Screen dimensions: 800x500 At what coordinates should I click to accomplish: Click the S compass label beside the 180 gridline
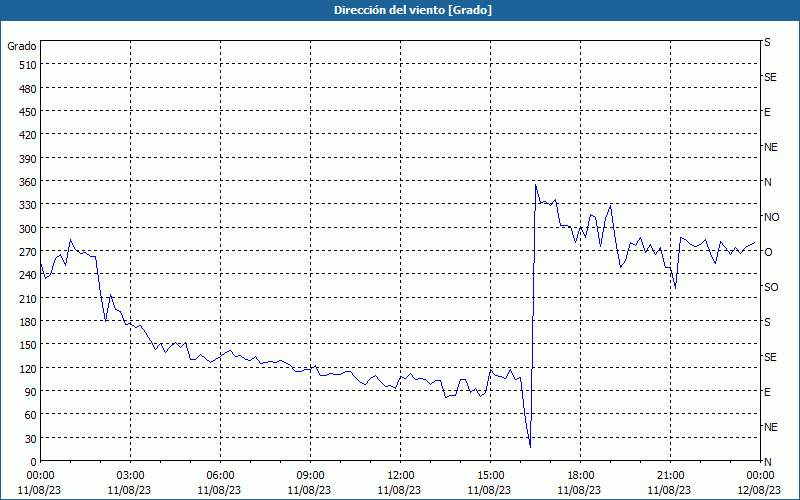[x=767, y=322]
